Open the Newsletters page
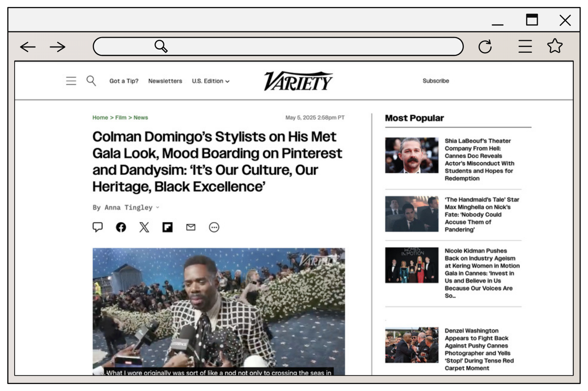588x391 pixels. tap(165, 81)
